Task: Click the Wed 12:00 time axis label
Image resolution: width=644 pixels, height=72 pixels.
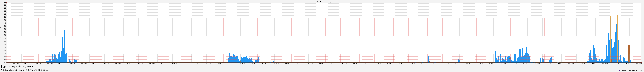Action: (61, 63)
